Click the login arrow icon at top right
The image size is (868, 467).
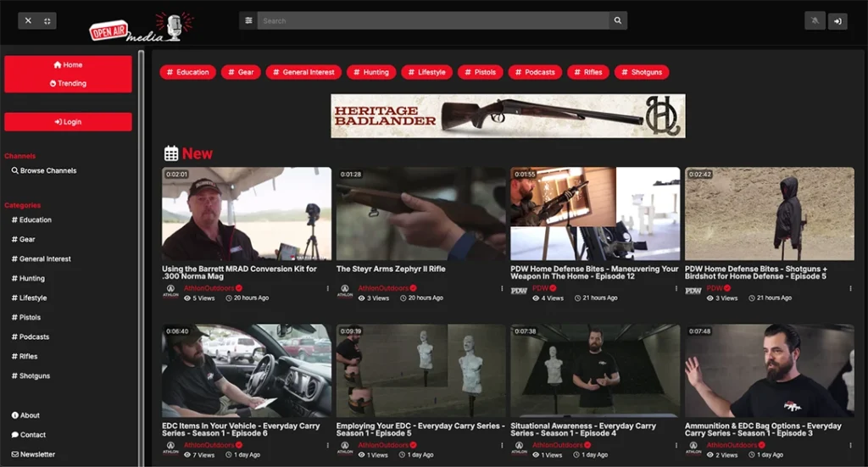coord(837,21)
